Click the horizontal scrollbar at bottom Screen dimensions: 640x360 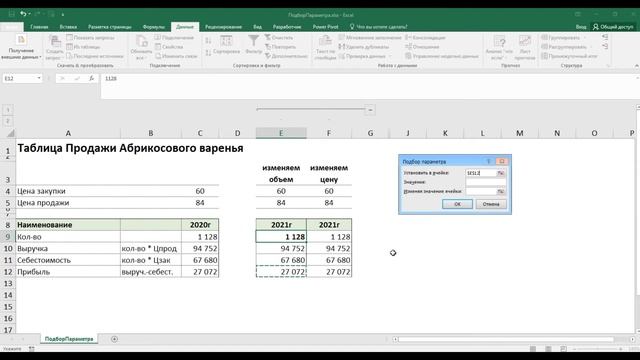[506, 339]
